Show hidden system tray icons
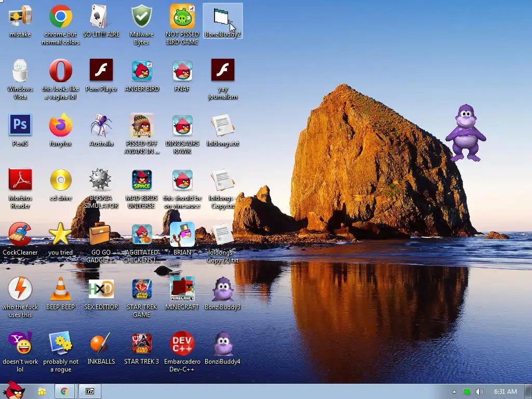Image resolution: width=532 pixels, height=399 pixels. click(454, 392)
